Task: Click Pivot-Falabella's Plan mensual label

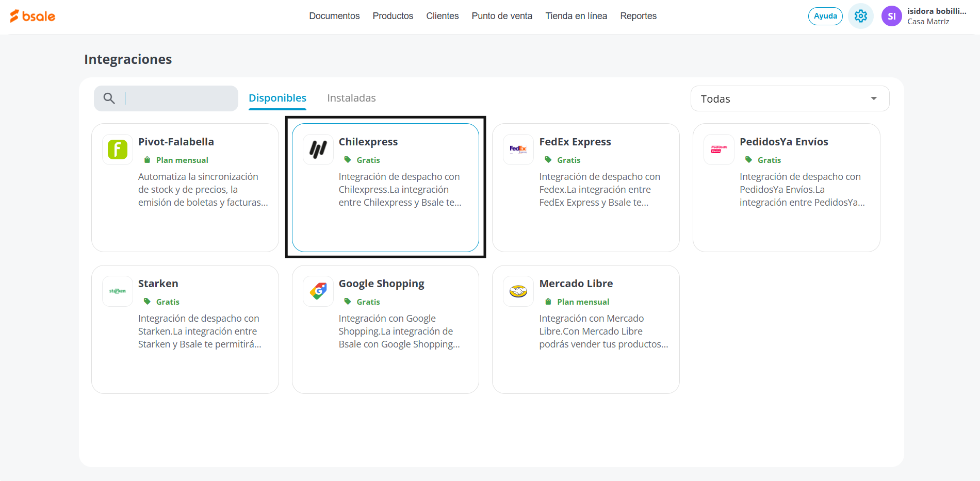Action: (182, 160)
